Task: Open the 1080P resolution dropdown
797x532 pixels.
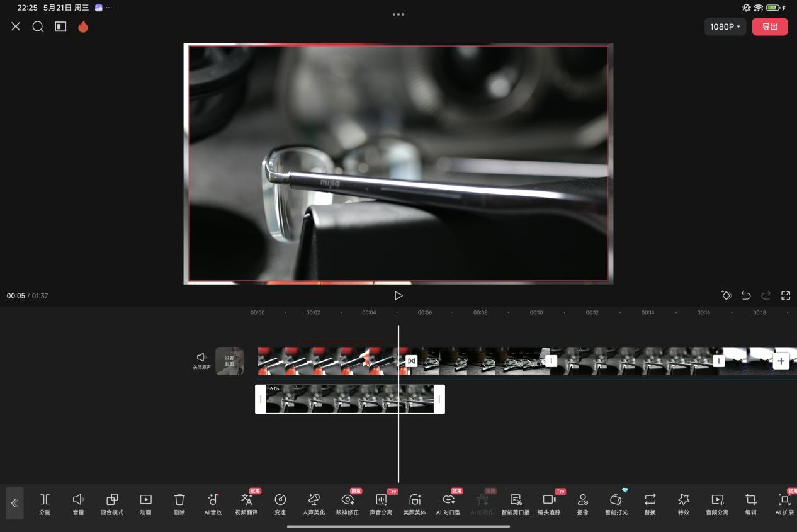Action: point(725,26)
